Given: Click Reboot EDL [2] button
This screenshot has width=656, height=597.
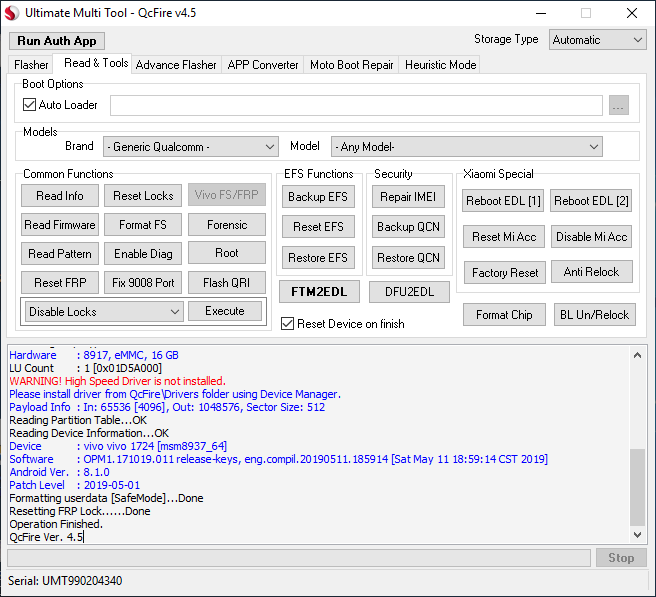Looking at the screenshot, I should (x=591, y=201).
